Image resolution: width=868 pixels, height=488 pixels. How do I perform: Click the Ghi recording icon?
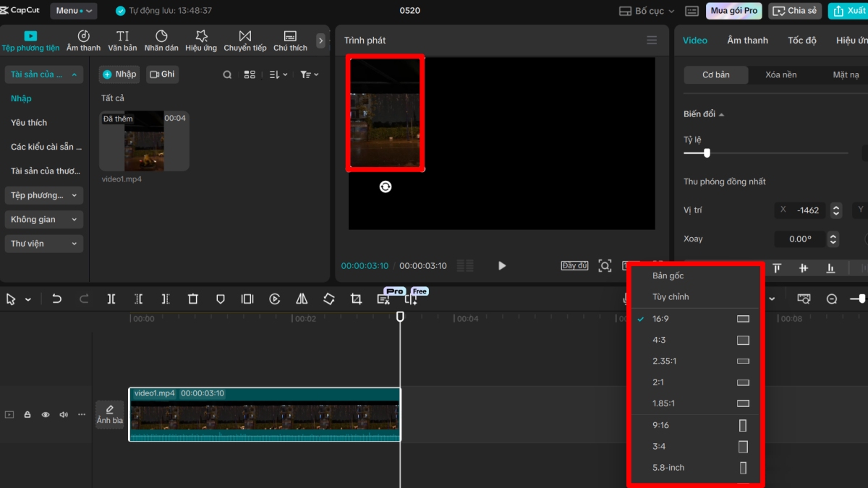click(x=161, y=74)
